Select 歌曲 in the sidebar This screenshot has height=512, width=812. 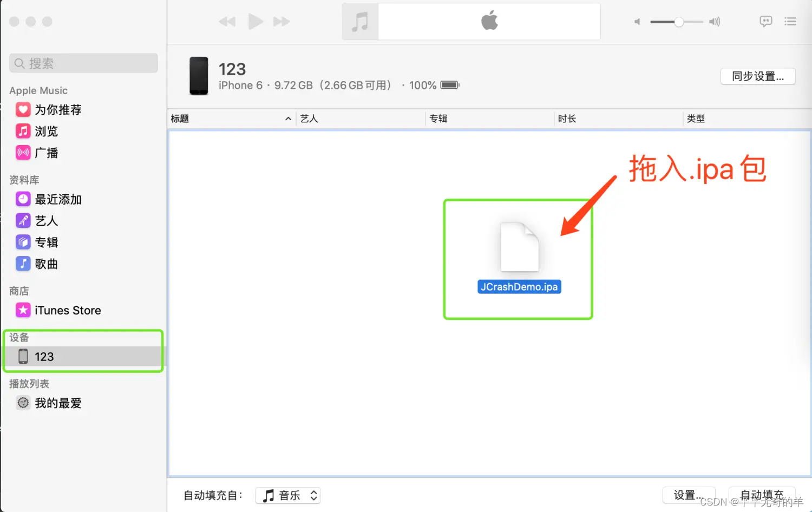click(x=46, y=264)
